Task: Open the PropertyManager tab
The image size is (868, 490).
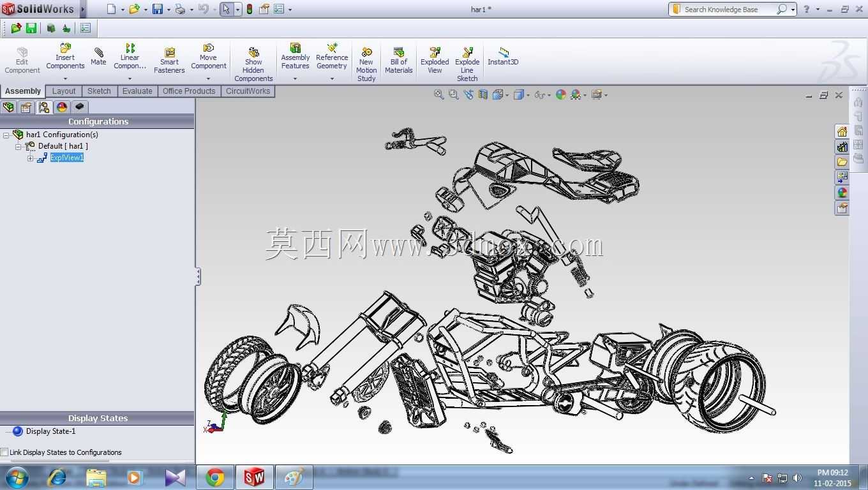Action: tap(26, 107)
